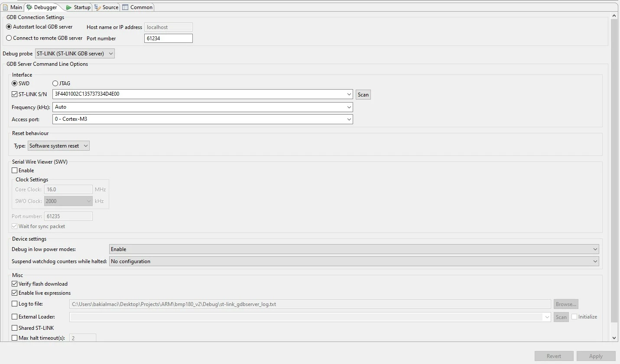Click the Core Clock field
Image resolution: width=620 pixels, height=364 pixels.
point(68,190)
